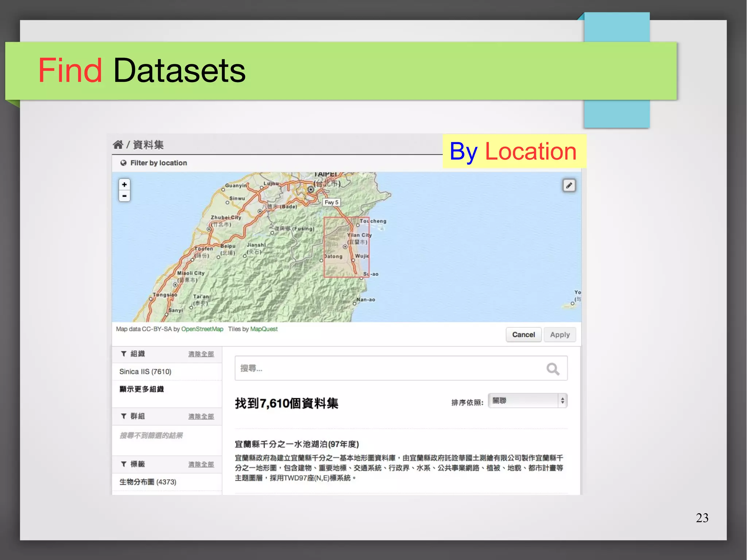
Task: Click the filter funnel icon next to 組織
Action: pos(124,354)
